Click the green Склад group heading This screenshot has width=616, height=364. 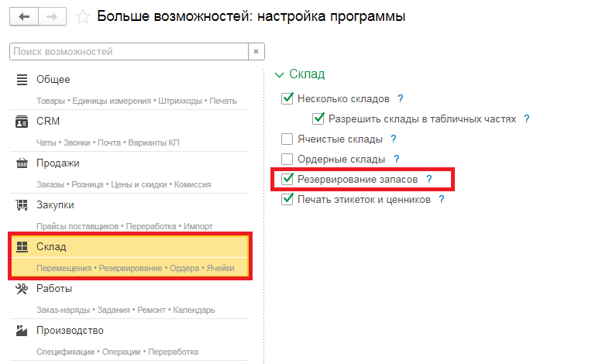(307, 74)
